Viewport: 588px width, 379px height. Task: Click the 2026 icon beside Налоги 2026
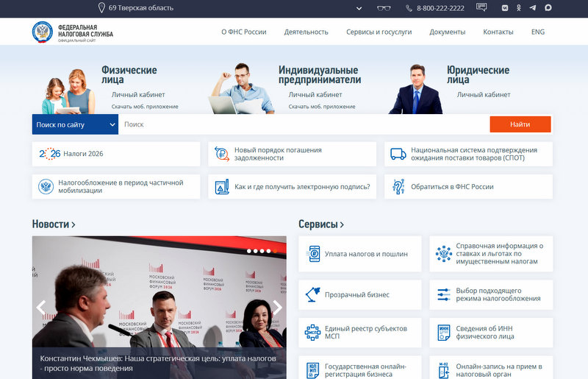click(50, 154)
